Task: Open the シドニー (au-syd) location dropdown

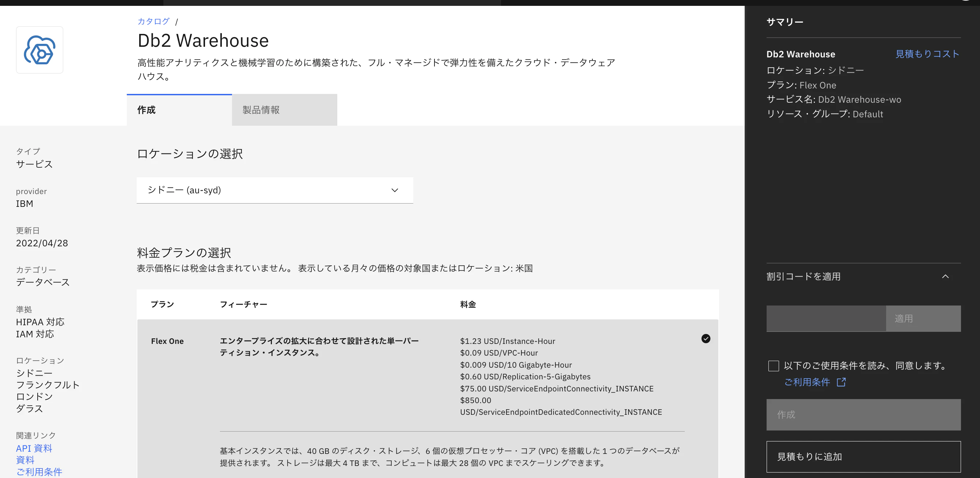Action: [274, 190]
